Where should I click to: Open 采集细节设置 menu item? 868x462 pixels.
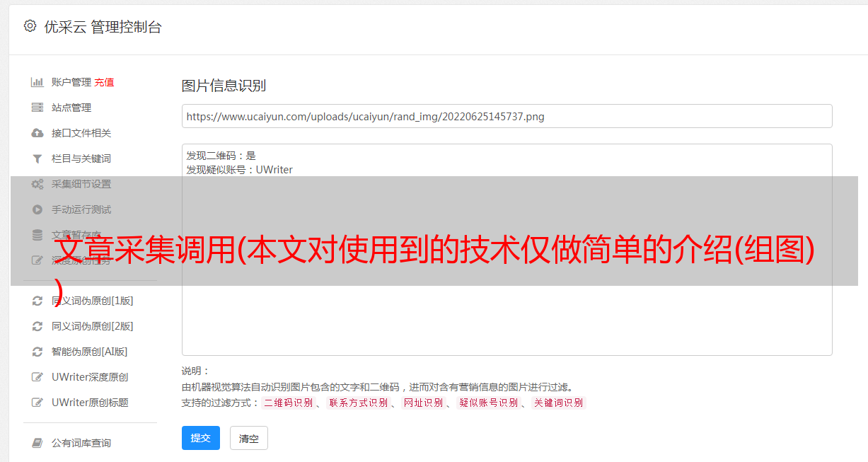pyautogui.click(x=81, y=184)
